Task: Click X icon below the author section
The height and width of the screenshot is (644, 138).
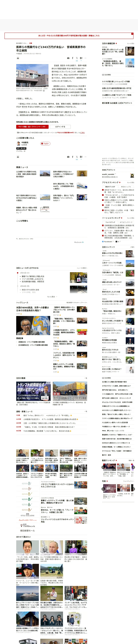Action: click(77, 157)
